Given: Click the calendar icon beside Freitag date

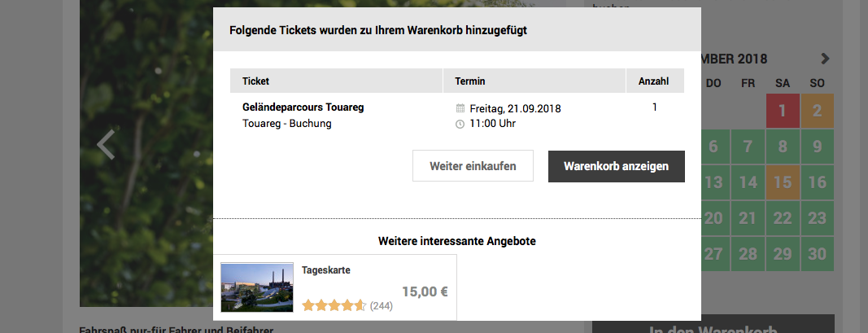Looking at the screenshot, I should click(x=460, y=108).
